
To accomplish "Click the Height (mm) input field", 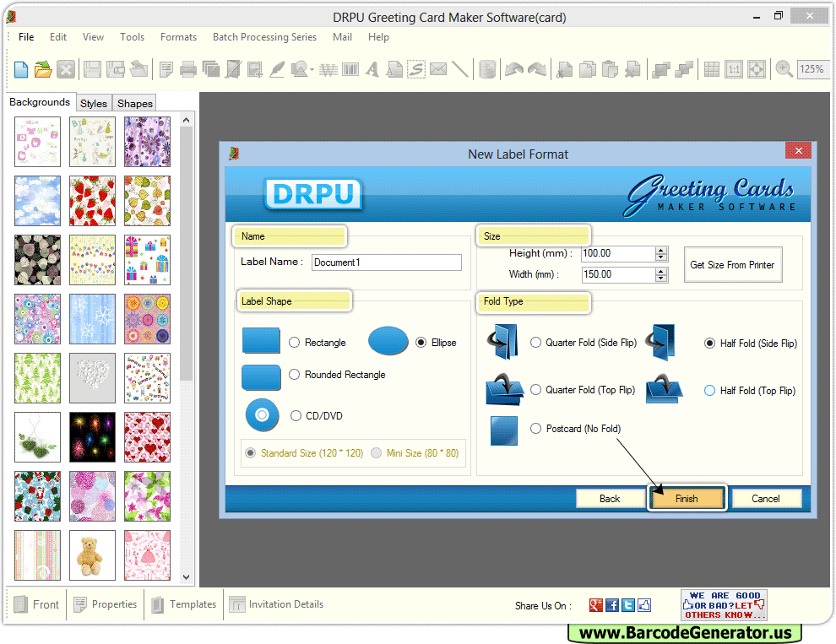I will point(618,254).
